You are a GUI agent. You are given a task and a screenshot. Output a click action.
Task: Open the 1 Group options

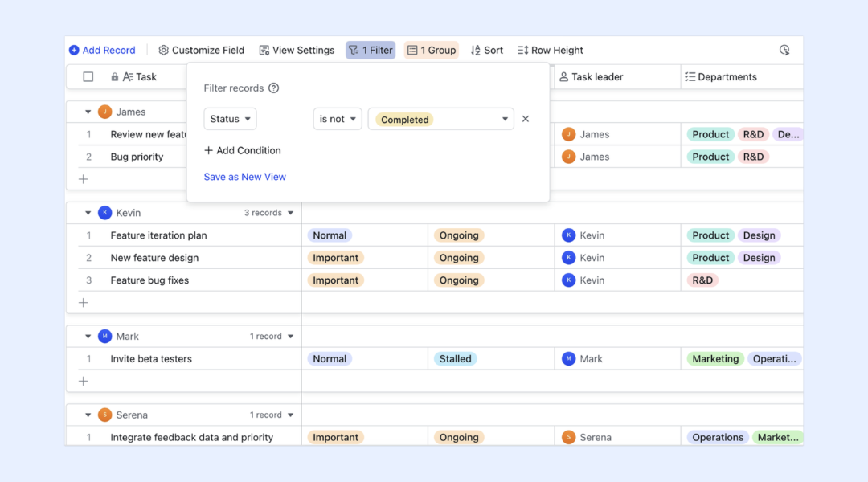pyautogui.click(x=432, y=51)
